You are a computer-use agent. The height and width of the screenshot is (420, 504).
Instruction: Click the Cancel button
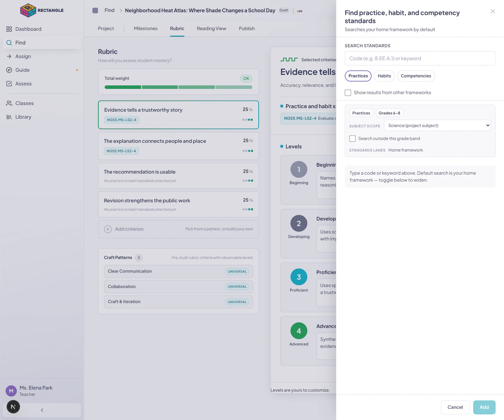455,407
